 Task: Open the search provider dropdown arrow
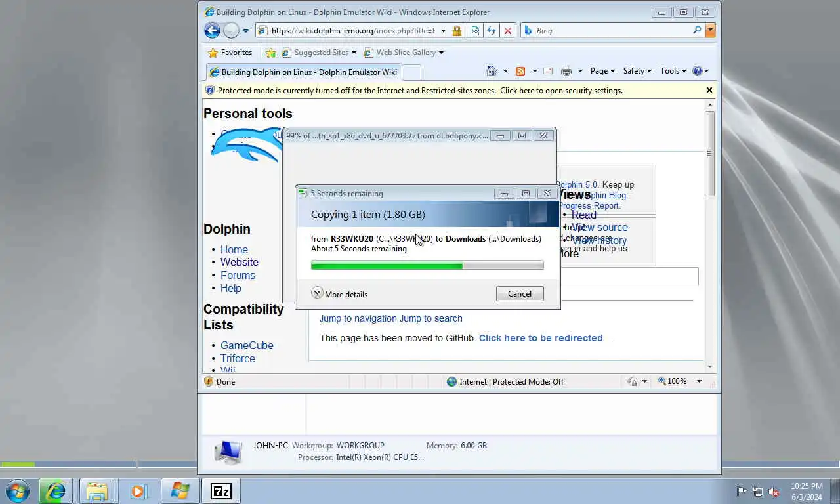710,30
